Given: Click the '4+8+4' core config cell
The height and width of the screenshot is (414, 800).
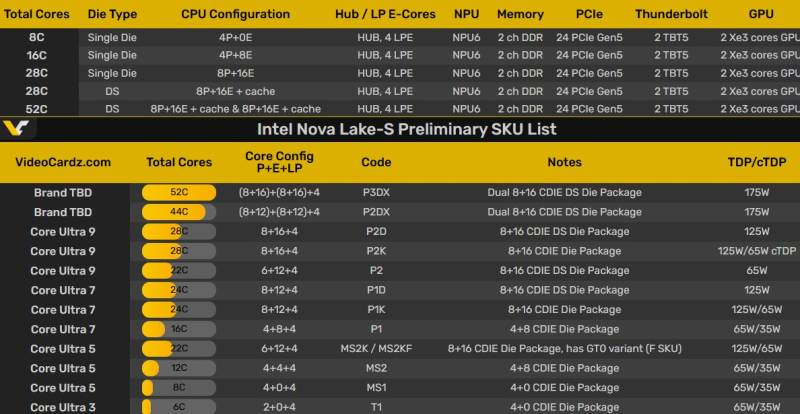Looking at the screenshot, I should tap(280, 329).
